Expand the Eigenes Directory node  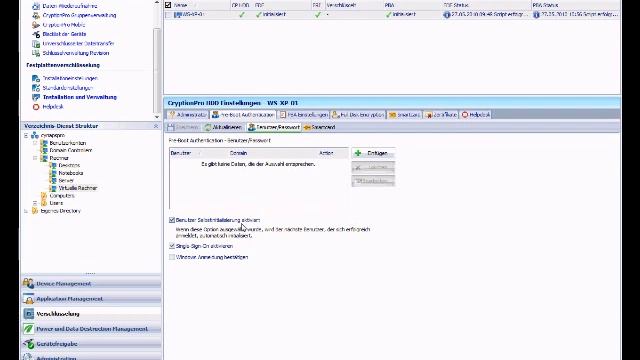(x=26, y=211)
